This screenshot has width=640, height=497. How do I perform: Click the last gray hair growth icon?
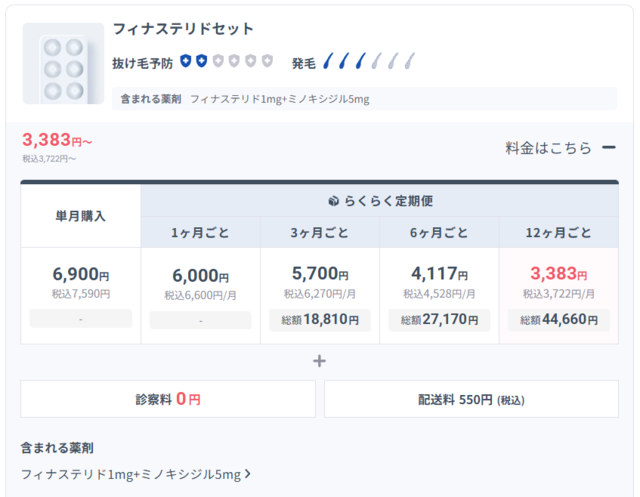point(408,62)
